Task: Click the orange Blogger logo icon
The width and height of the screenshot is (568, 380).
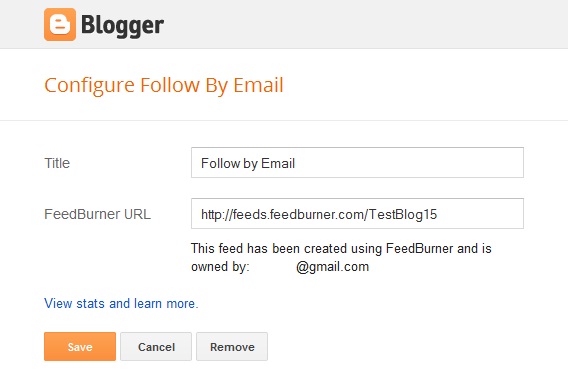Action: pyautogui.click(x=60, y=24)
